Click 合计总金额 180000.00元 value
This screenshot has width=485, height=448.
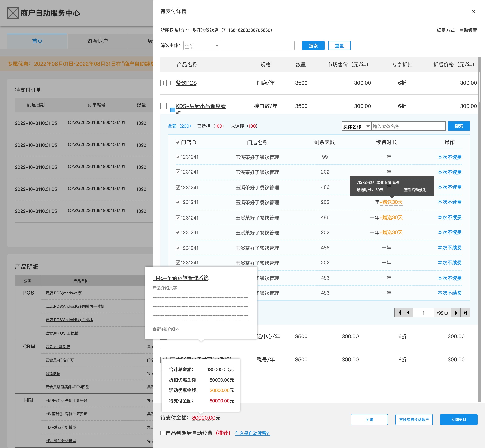point(220,370)
